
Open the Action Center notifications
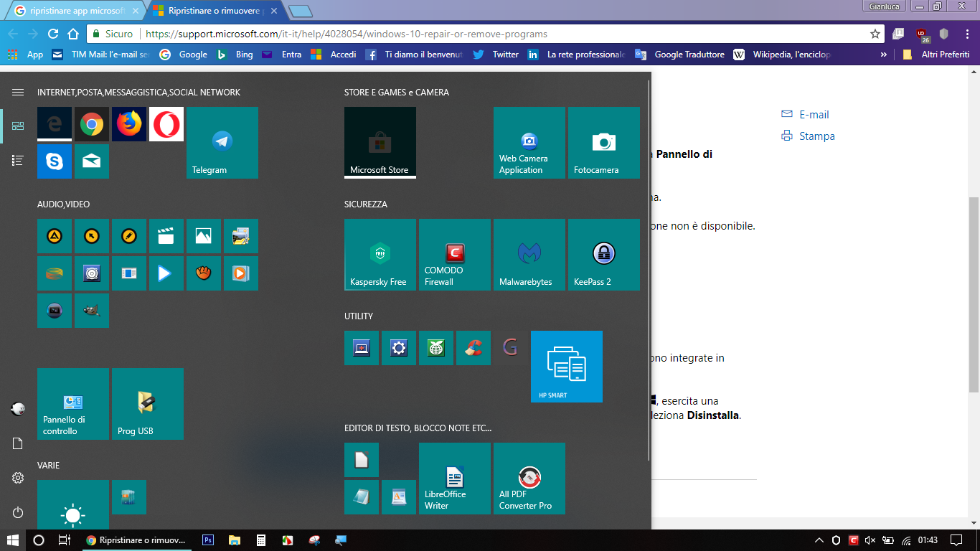coord(956,540)
